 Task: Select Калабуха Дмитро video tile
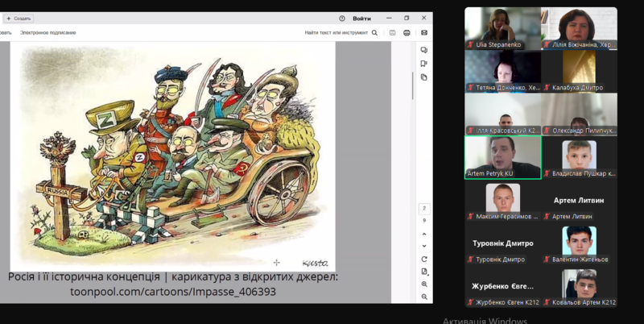point(579,72)
